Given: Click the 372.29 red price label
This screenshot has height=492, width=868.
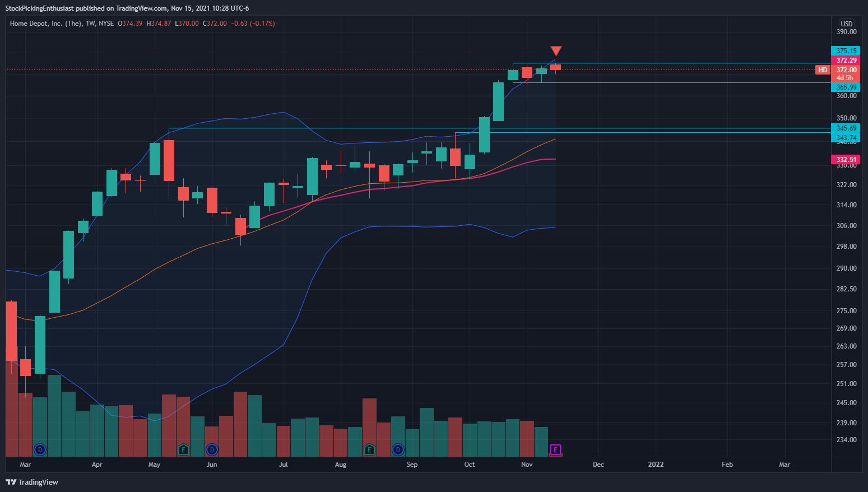Looking at the screenshot, I should (846, 61).
